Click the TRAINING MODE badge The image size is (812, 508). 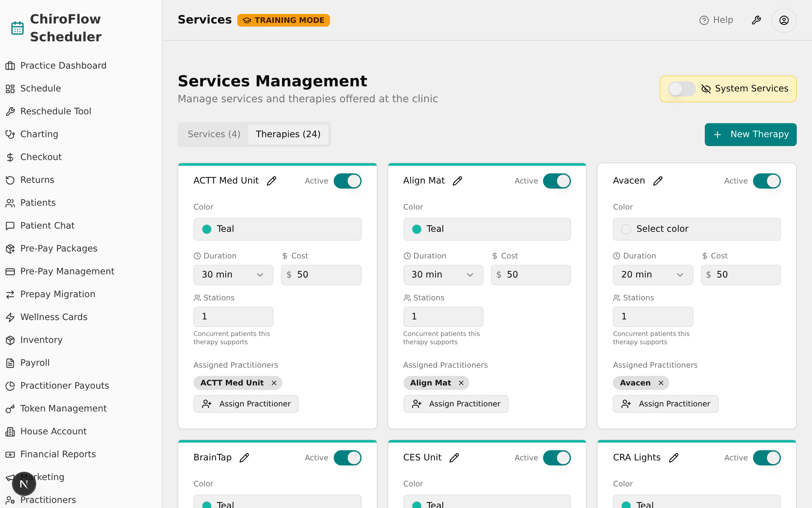(283, 20)
